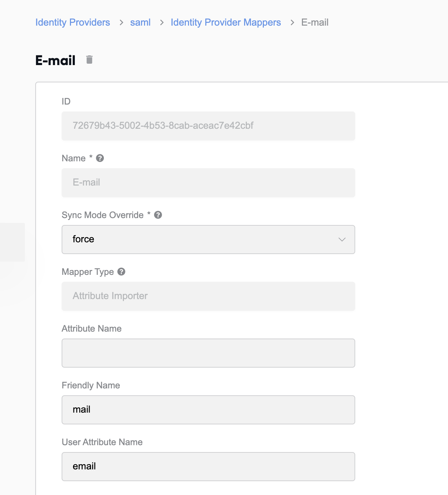Click the breadcrumb chevron after Identity Providers

pos(121,22)
